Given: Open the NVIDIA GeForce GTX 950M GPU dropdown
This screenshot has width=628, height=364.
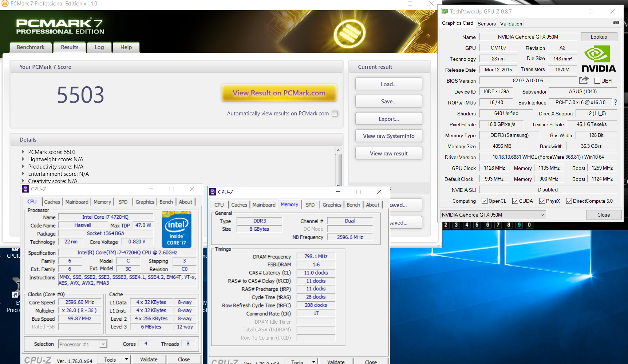Looking at the screenshot, I should (x=493, y=215).
